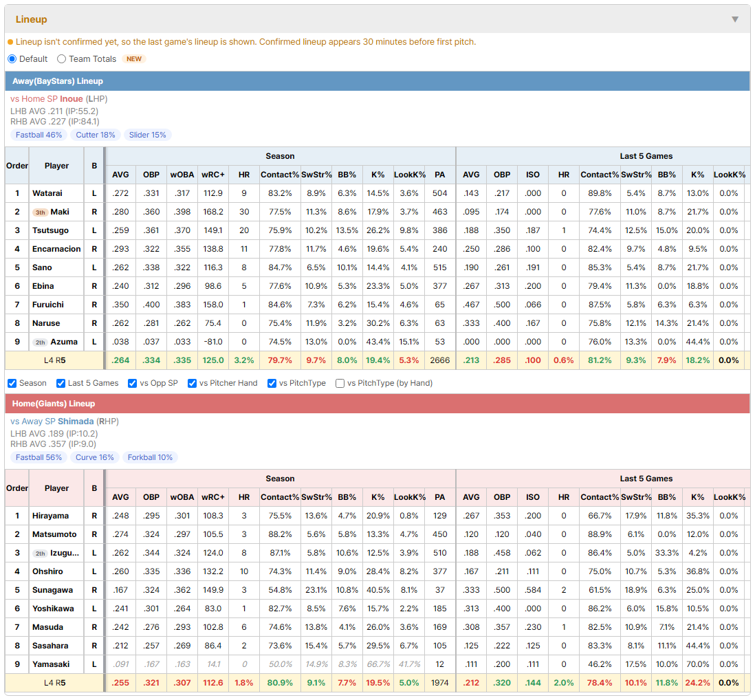
Task: Click player name Sunagawa
Action: click(x=52, y=590)
